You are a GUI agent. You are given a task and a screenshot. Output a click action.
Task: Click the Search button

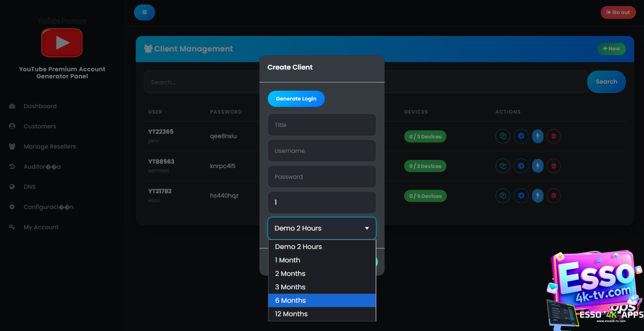pyautogui.click(x=606, y=81)
